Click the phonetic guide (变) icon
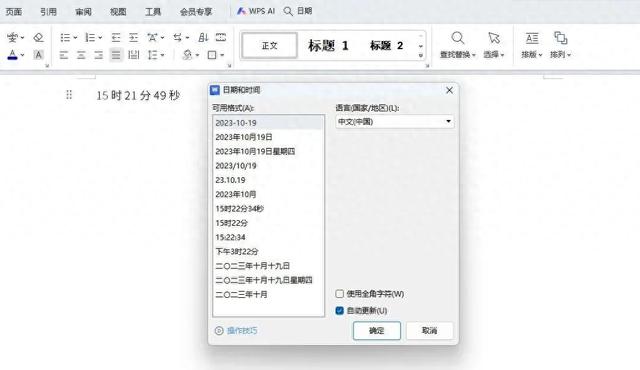640x370 pixels. tap(12, 38)
